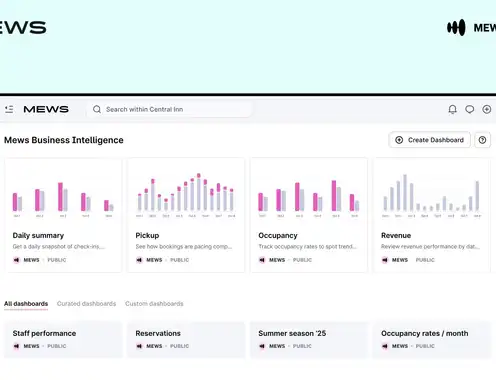This screenshot has height=380, width=496.
Task: Click the plus circle icon in the header
Action: [x=487, y=109]
